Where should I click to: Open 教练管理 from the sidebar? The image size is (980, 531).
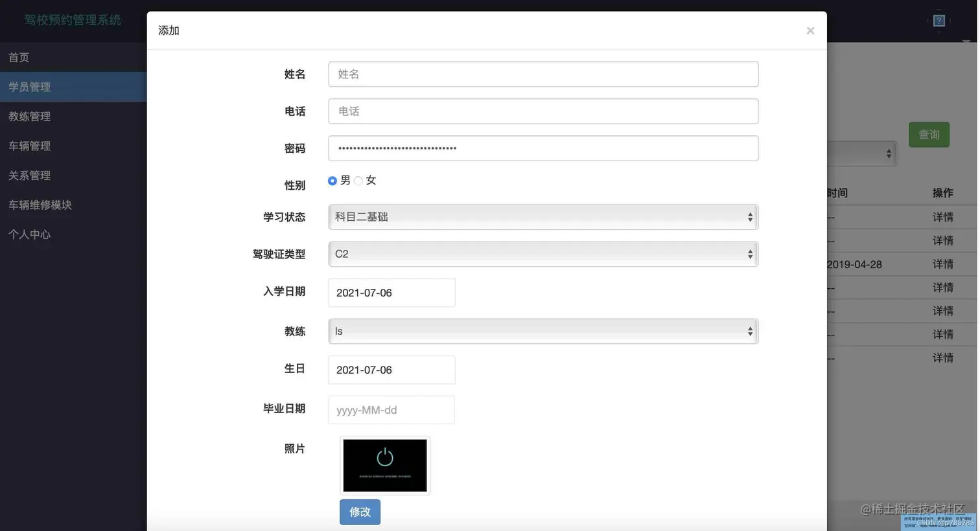[x=29, y=116]
